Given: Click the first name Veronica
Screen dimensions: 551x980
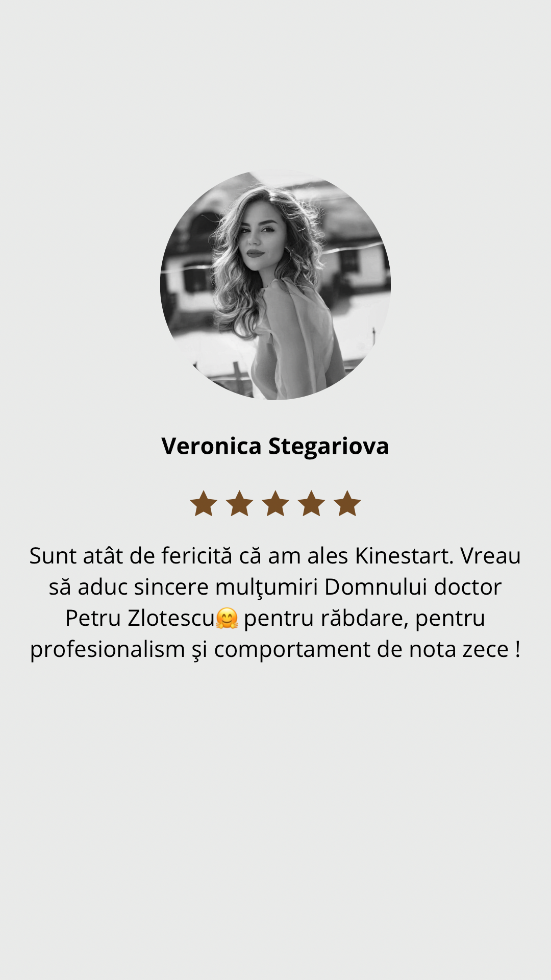Looking at the screenshot, I should coord(212,446).
